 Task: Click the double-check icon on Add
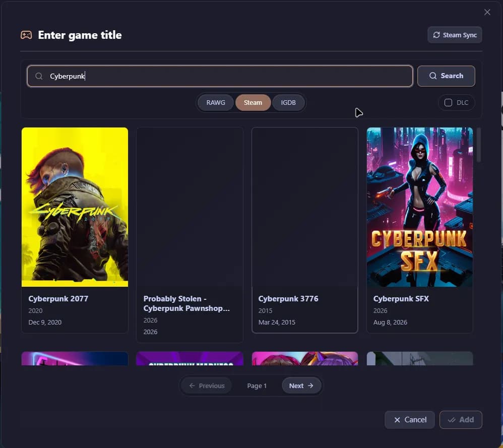tap(452, 420)
